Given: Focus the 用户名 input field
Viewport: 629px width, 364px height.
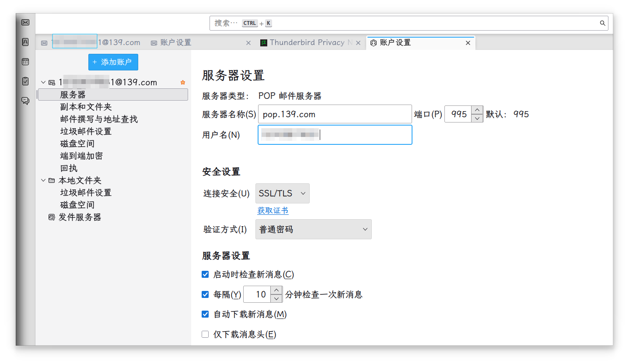Looking at the screenshot, I should pos(335,135).
